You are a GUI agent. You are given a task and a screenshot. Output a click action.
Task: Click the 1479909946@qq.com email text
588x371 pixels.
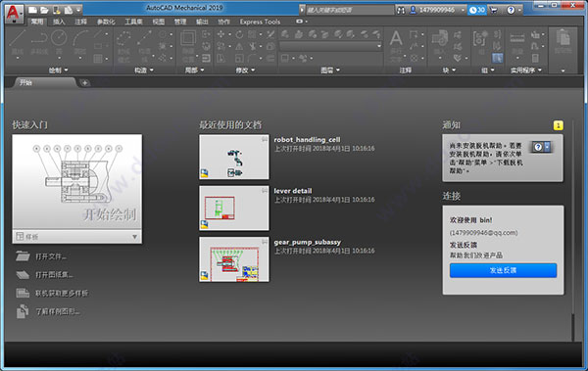coord(483,233)
